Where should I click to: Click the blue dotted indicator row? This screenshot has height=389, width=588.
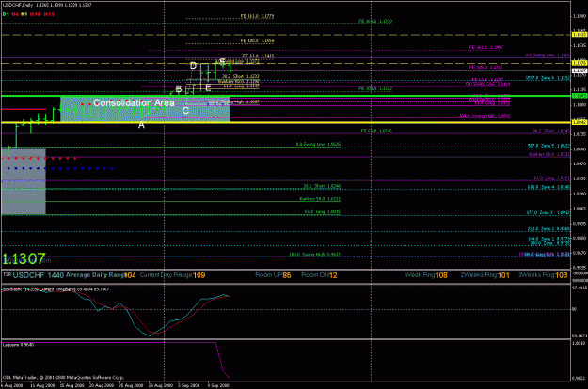[x=60, y=168]
